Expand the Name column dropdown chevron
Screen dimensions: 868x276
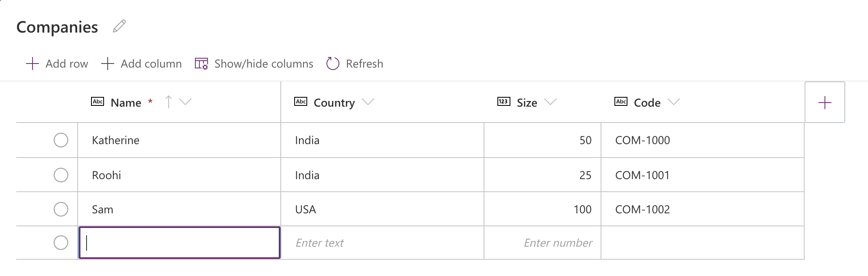pos(185,102)
